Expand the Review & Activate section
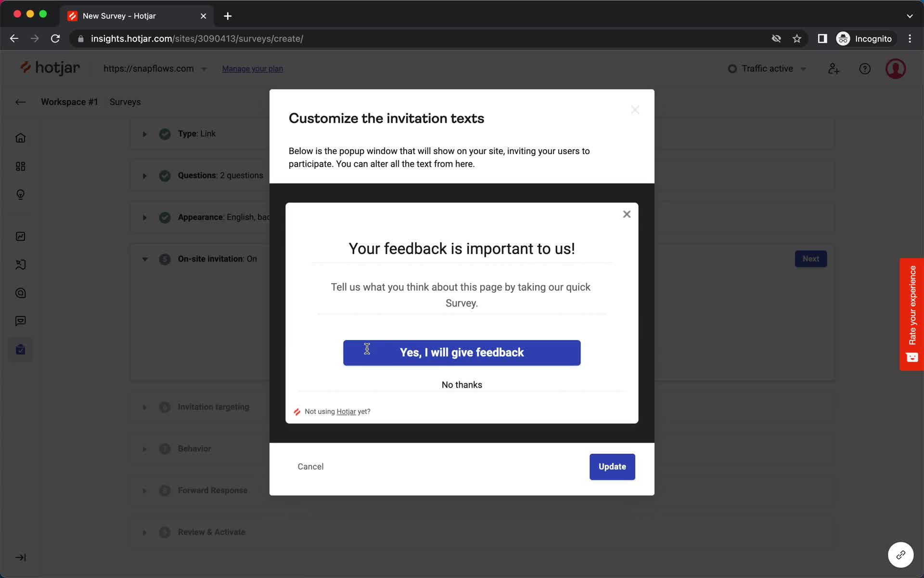Image resolution: width=924 pixels, height=578 pixels. [144, 533]
